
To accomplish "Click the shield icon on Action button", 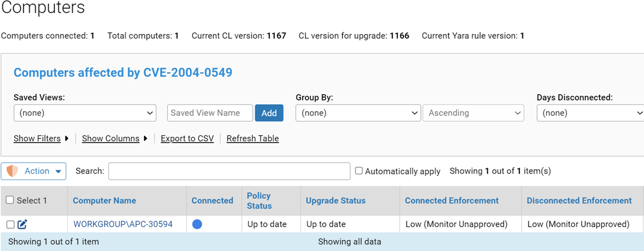I will coord(12,171).
